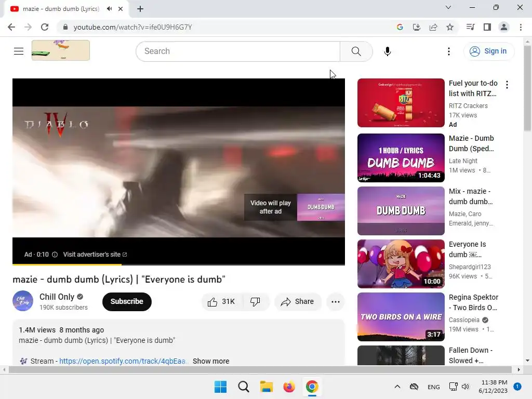The image size is (532, 399).
Task: Open Chrome profile avatar
Action: 504,27
